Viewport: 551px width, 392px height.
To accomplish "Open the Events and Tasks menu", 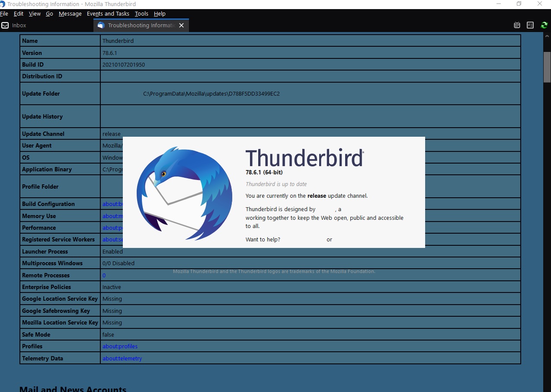I will (x=108, y=14).
